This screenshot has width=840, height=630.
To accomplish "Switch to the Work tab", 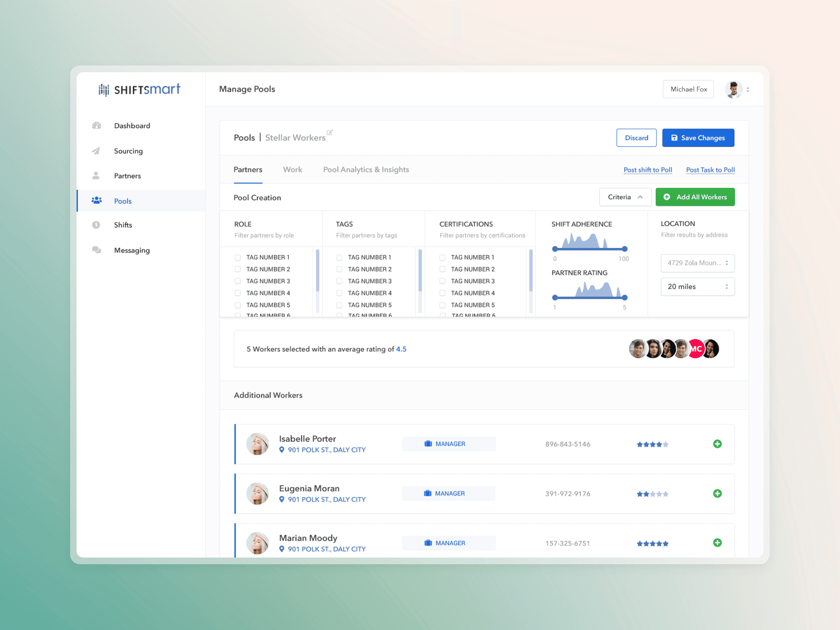I will tap(292, 170).
